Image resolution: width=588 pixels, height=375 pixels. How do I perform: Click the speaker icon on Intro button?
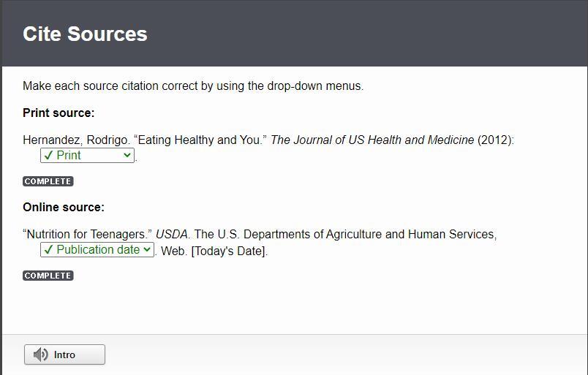coord(41,355)
